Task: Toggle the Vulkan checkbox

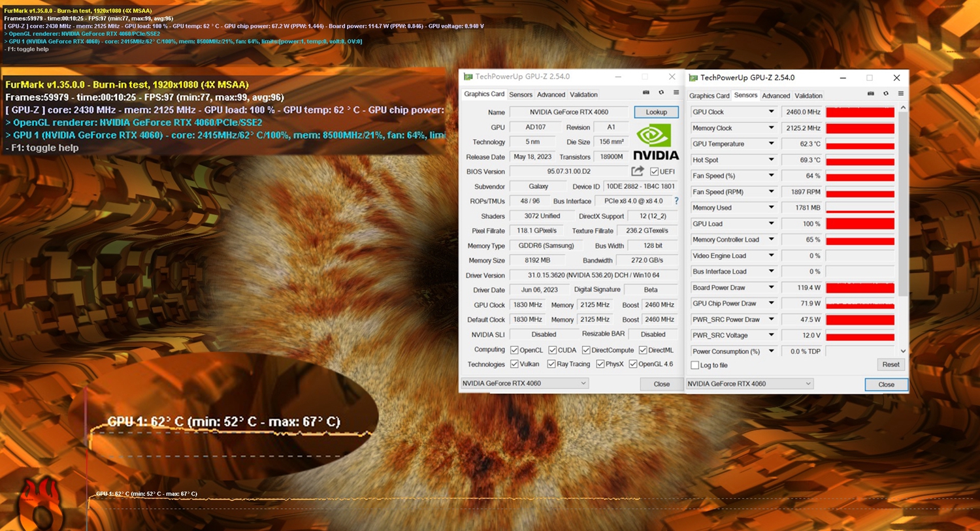Action: coord(514,364)
